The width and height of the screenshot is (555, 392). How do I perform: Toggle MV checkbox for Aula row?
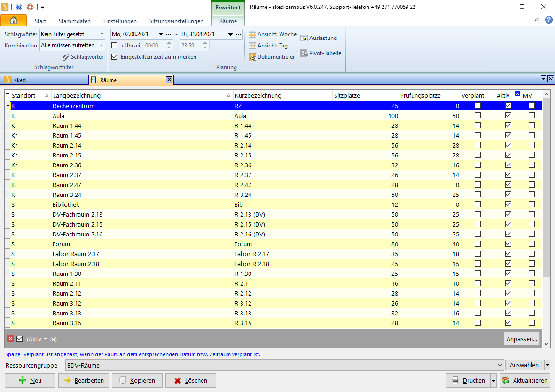(x=532, y=116)
